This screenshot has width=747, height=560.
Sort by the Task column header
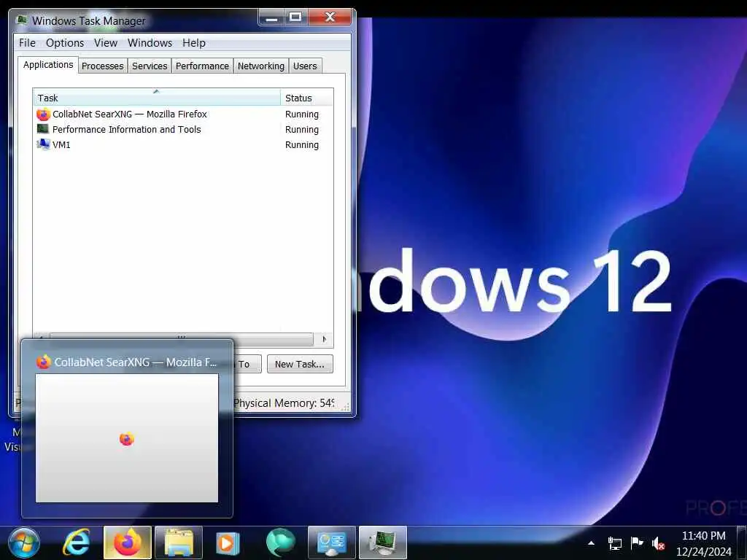click(157, 98)
